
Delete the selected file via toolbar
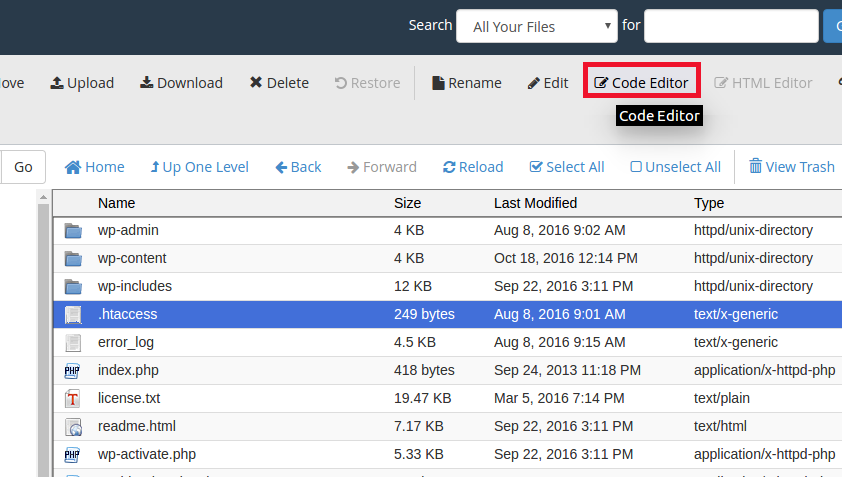pos(279,83)
